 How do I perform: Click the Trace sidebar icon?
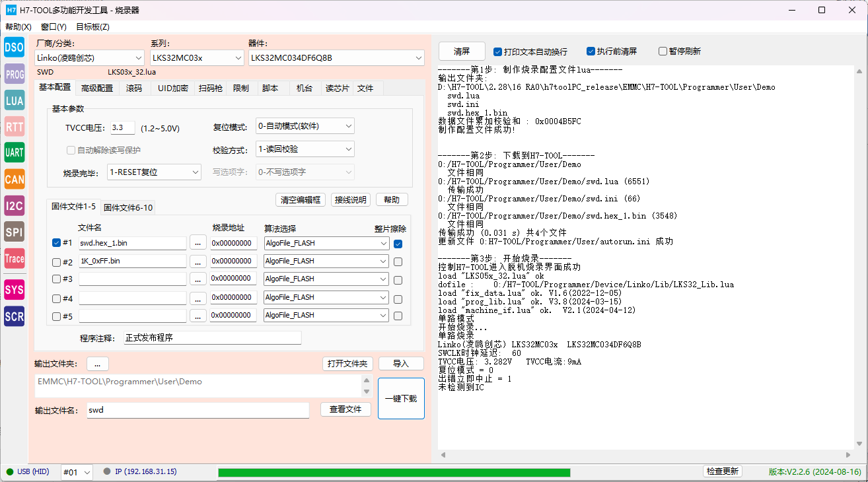point(15,258)
